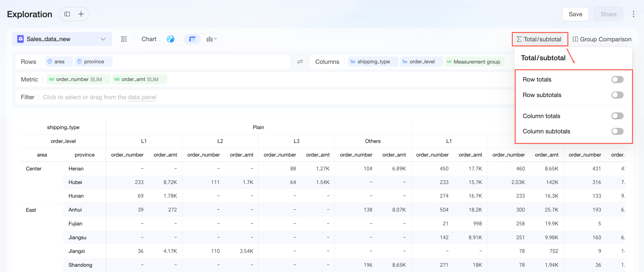Enable Column totals switch
Screen dimensions: 644x272
(x=617, y=116)
